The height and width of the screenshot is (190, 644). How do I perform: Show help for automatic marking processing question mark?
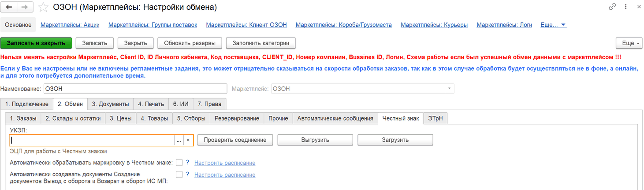pos(187,162)
